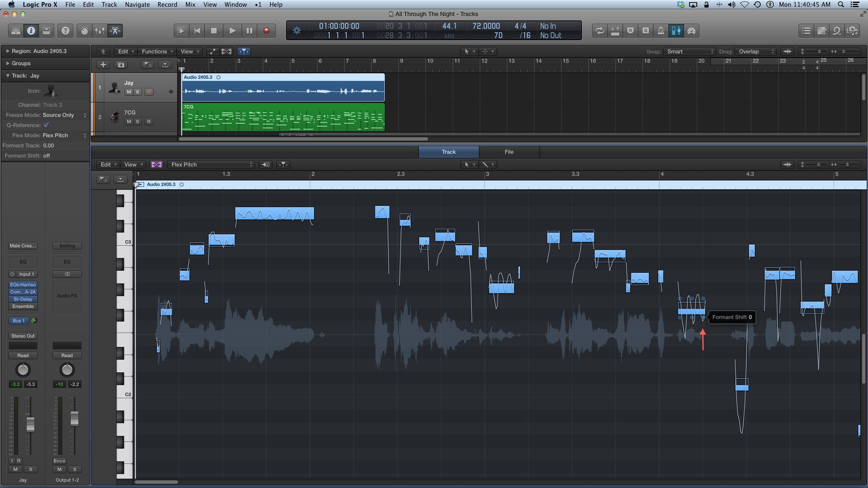Click the Stereo Out output button

(x=23, y=336)
